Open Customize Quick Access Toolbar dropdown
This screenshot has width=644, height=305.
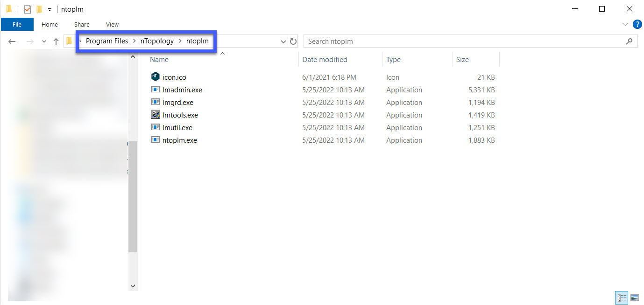50,9
